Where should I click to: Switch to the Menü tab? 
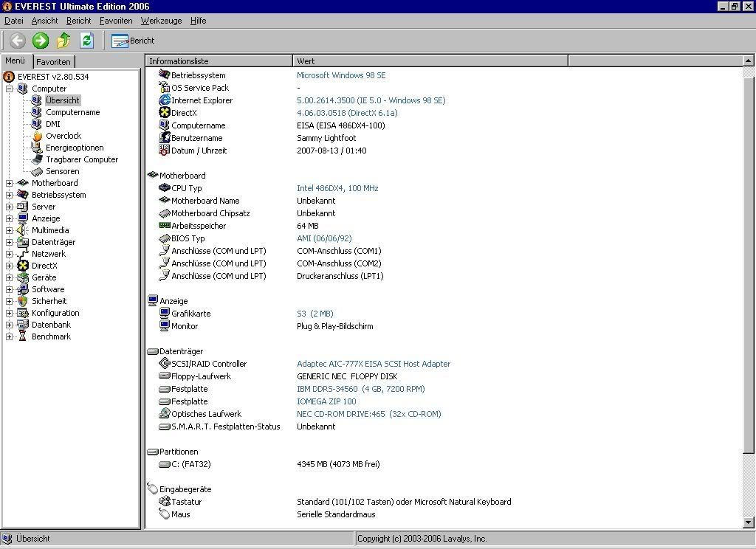(x=16, y=61)
